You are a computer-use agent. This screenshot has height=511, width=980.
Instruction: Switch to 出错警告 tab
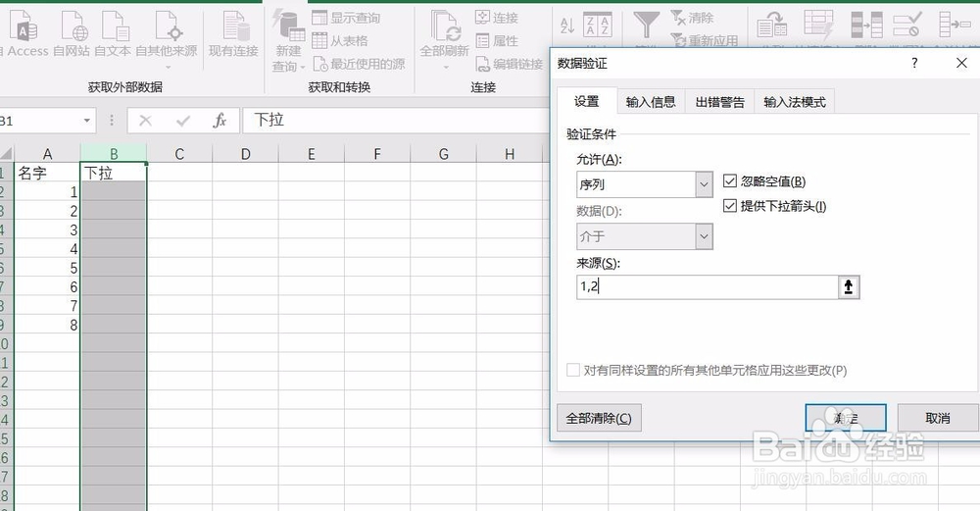click(x=720, y=102)
